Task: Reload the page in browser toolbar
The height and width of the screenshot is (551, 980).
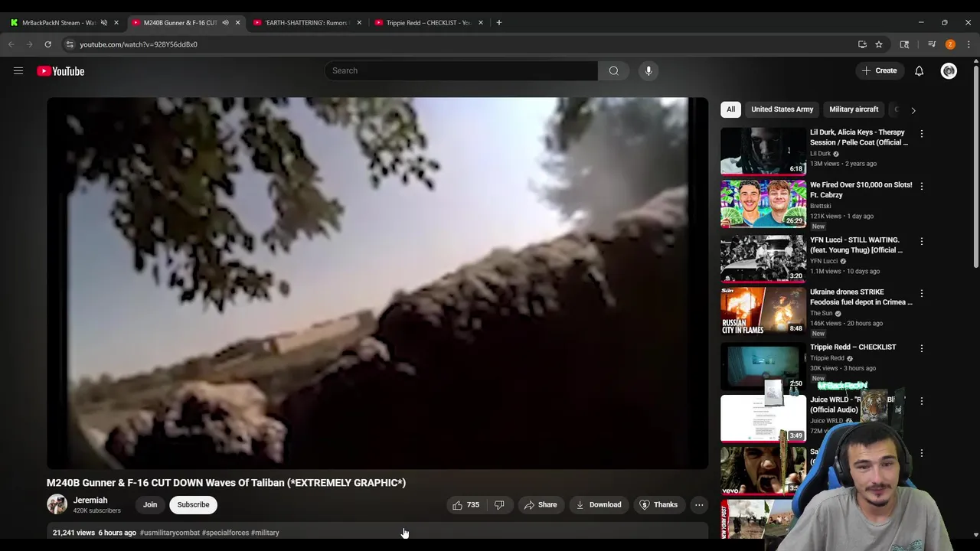Action: pyautogui.click(x=47, y=44)
